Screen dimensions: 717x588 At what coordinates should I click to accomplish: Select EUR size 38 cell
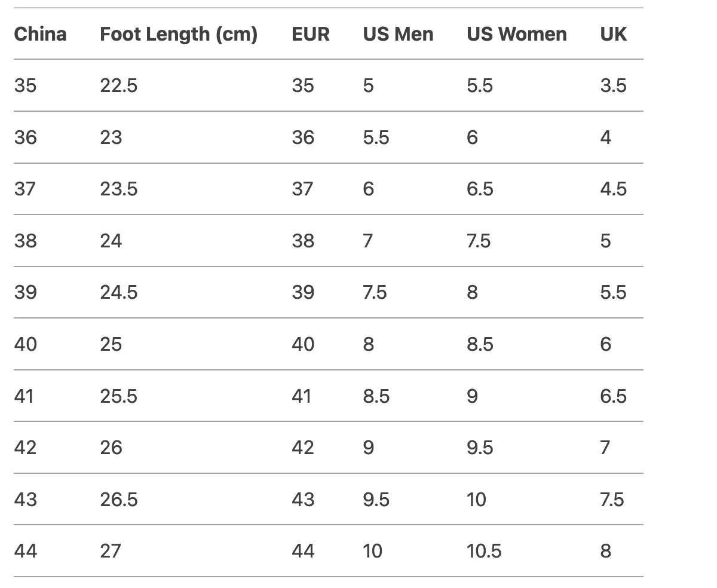click(x=303, y=241)
